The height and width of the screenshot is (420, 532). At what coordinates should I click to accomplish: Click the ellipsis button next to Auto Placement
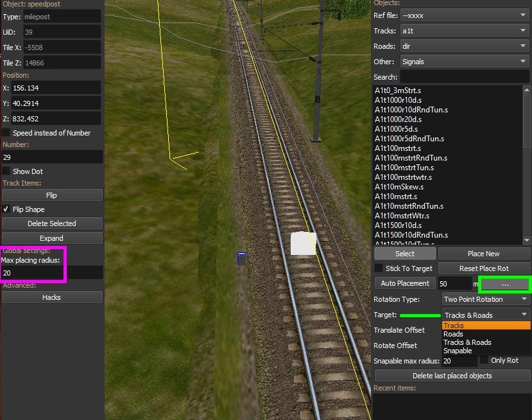tap(504, 284)
